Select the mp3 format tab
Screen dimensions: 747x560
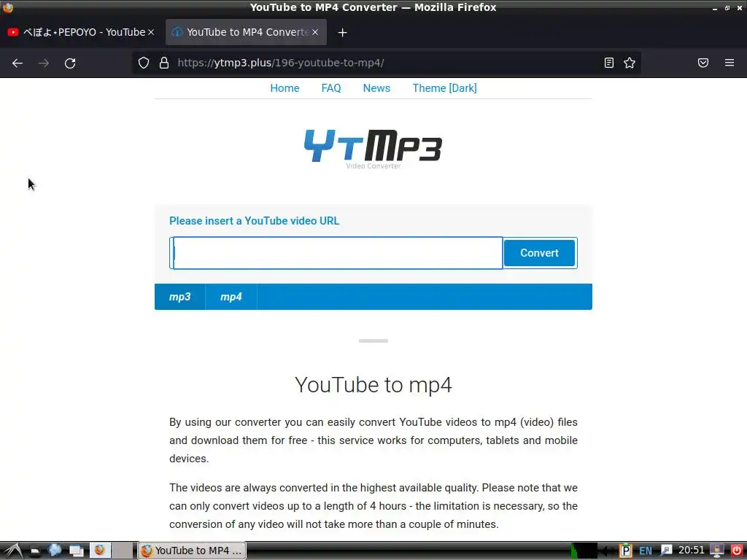[180, 297]
